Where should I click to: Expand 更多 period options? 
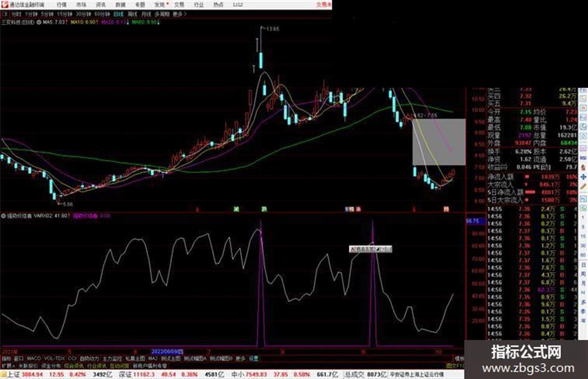179,14
